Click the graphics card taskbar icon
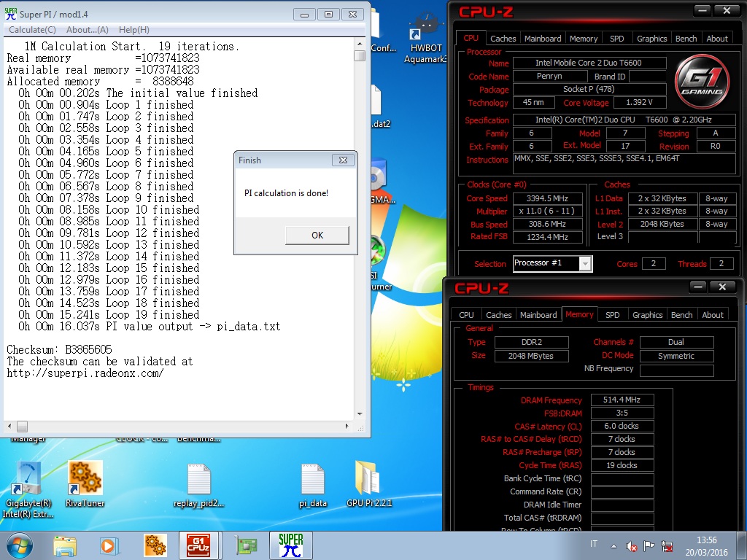The image size is (747, 560). coord(246,546)
